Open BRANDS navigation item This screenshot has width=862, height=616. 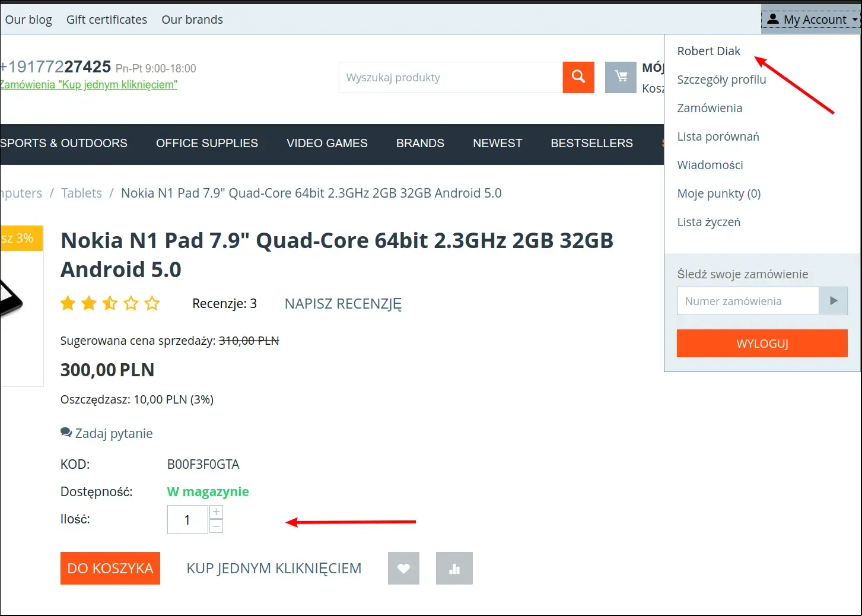tap(420, 143)
